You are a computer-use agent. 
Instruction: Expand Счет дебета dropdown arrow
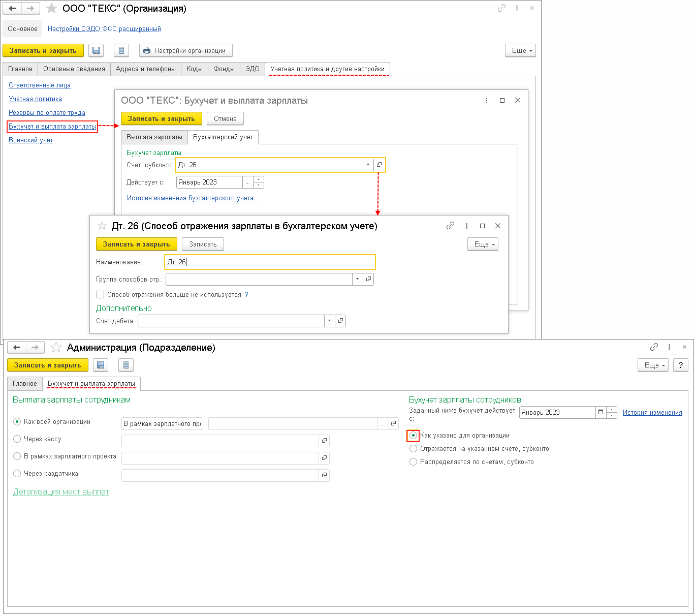(329, 321)
